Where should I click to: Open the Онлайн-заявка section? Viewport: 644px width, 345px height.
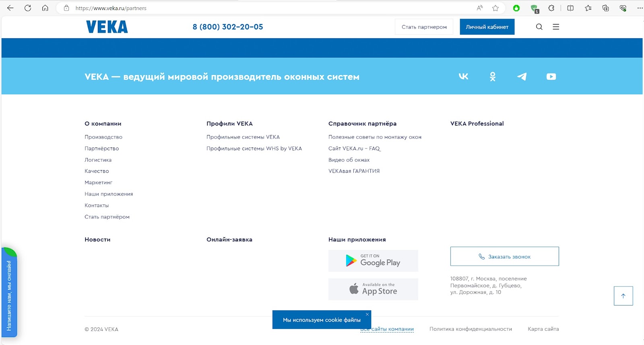click(229, 239)
